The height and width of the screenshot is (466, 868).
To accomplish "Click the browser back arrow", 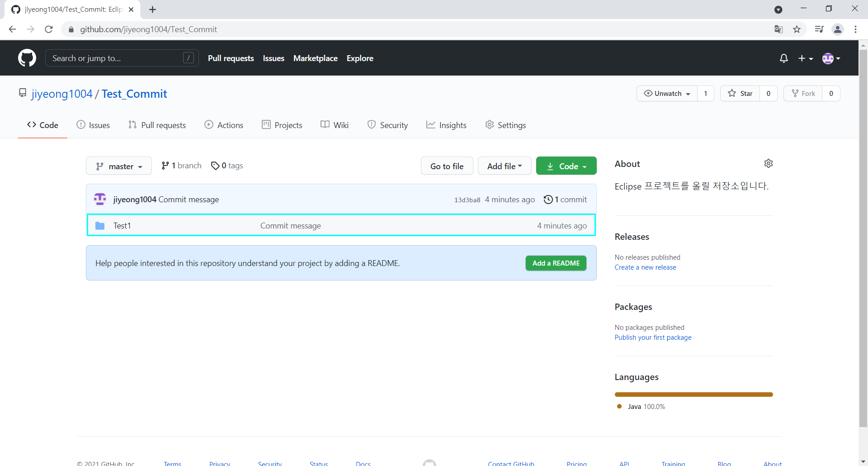I will [x=12, y=29].
